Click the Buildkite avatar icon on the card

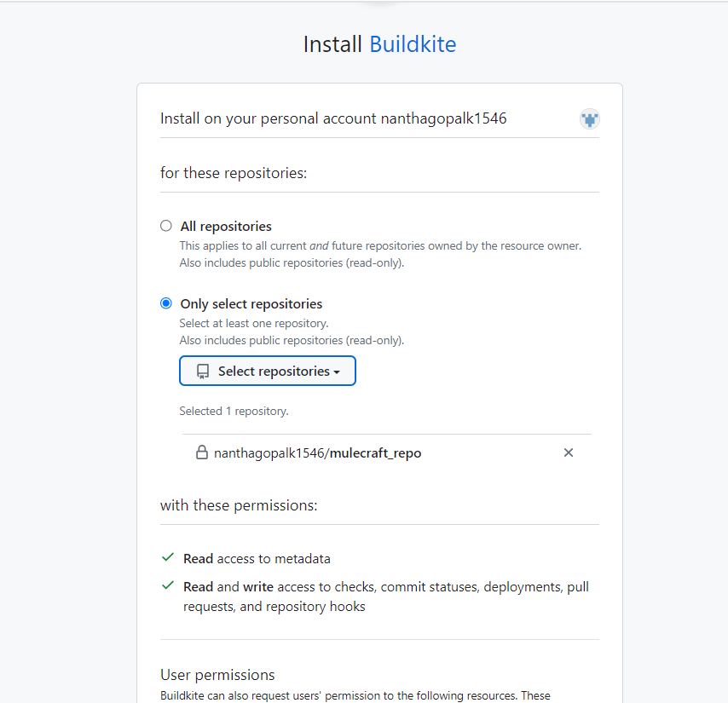[x=589, y=118]
